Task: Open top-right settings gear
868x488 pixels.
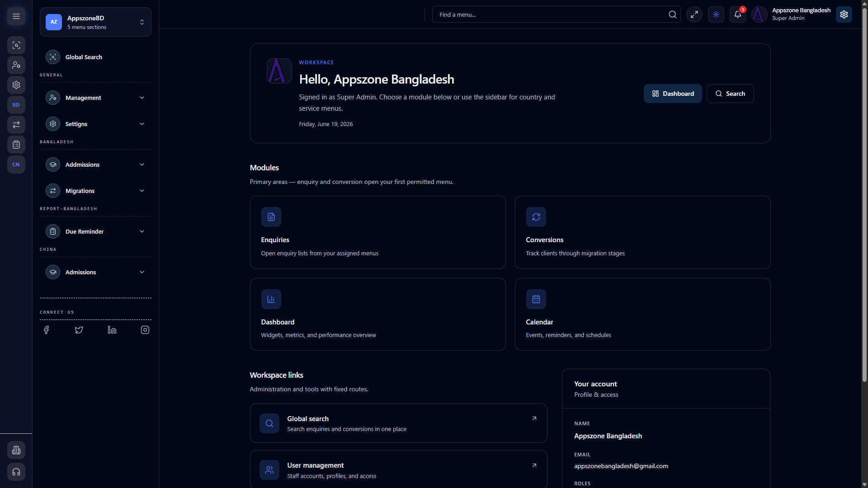Action: point(844,14)
